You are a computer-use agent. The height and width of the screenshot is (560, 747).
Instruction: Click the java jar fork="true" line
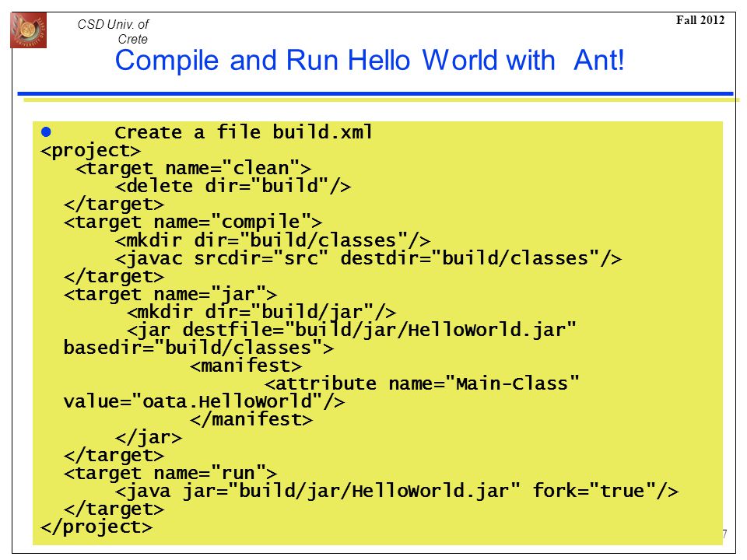[x=396, y=491]
